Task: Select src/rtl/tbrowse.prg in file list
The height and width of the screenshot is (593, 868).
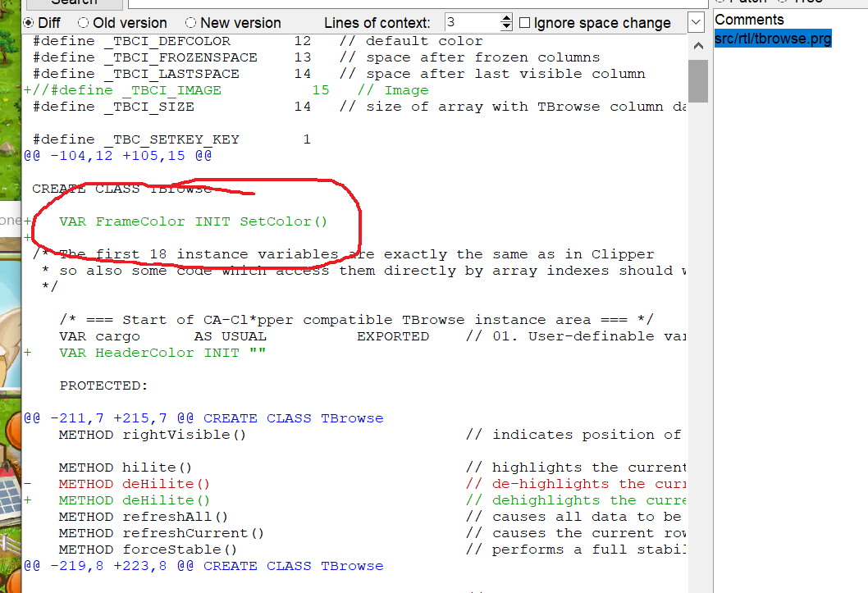Action: tap(773, 39)
